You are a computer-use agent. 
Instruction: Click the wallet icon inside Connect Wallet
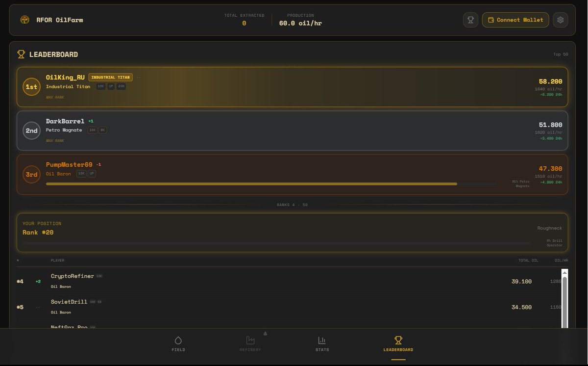[490, 20]
